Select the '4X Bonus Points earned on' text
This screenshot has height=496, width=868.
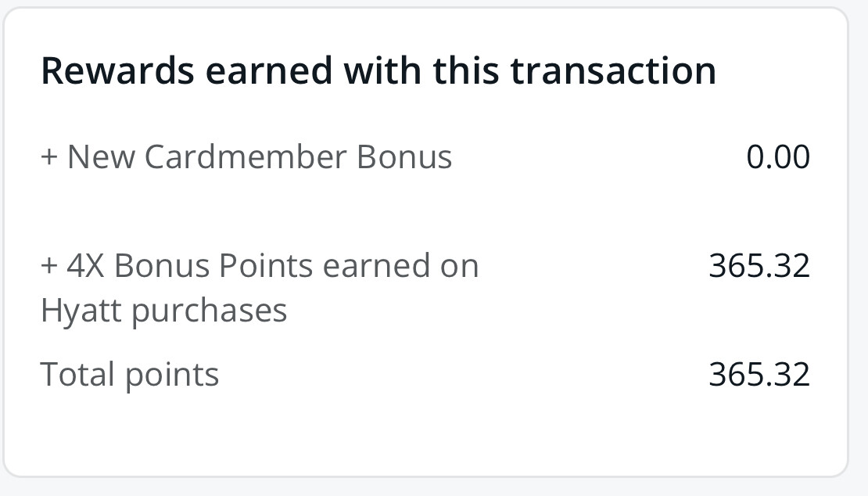272,265
